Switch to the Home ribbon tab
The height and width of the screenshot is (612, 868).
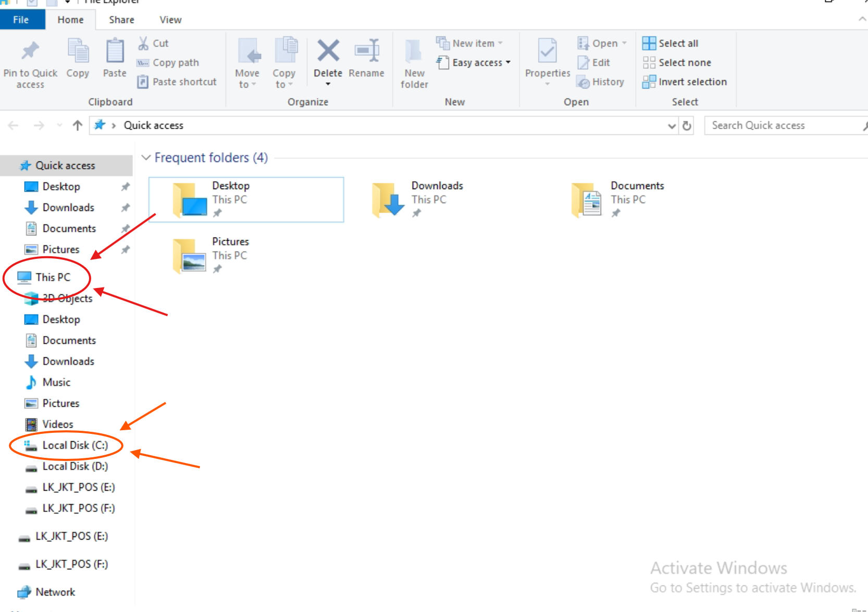(70, 20)
